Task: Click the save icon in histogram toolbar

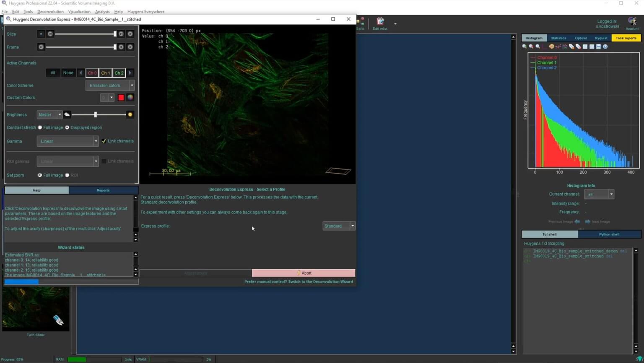Action: [x=598, y=47]
